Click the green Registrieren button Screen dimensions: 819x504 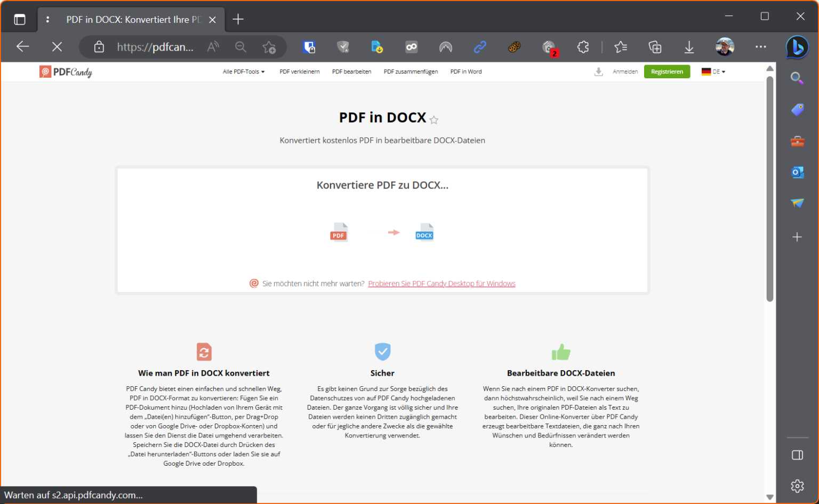667,71
